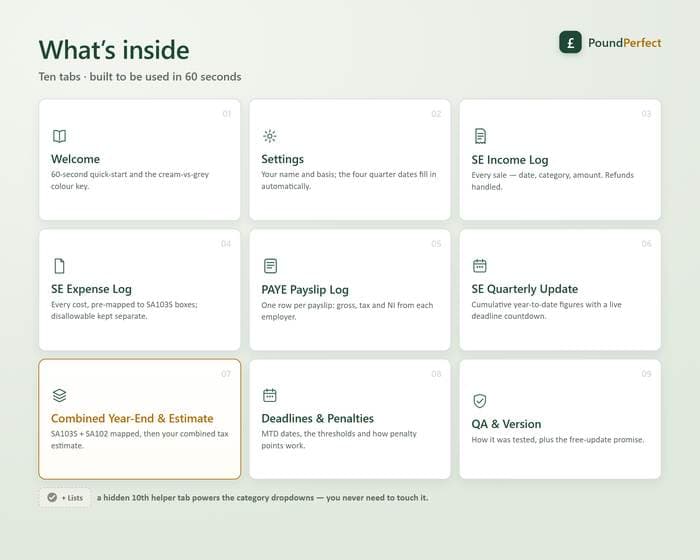
Task: Click the '+ Lists' chip label
Action: tap(72, 497)
